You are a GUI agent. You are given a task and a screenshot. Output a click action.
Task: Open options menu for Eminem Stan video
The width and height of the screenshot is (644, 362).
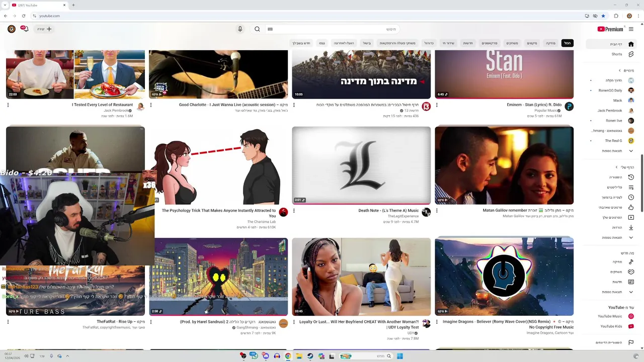click(437, 105)
